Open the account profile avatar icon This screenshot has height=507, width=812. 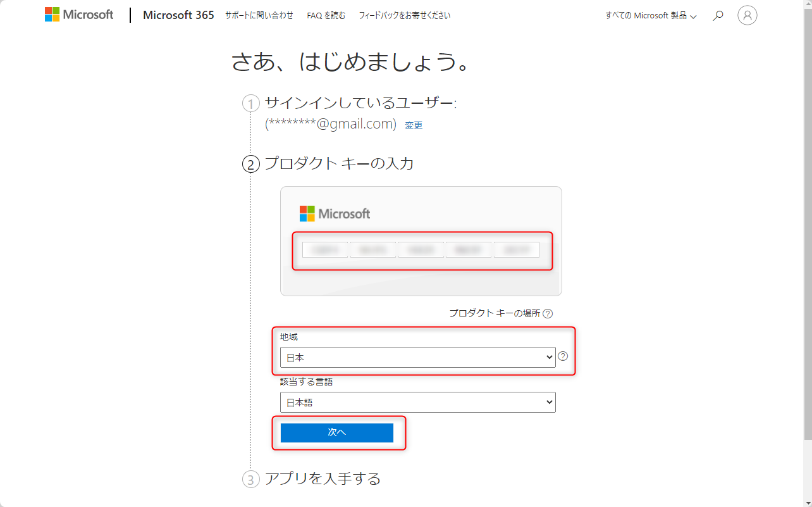pos(747,16)
